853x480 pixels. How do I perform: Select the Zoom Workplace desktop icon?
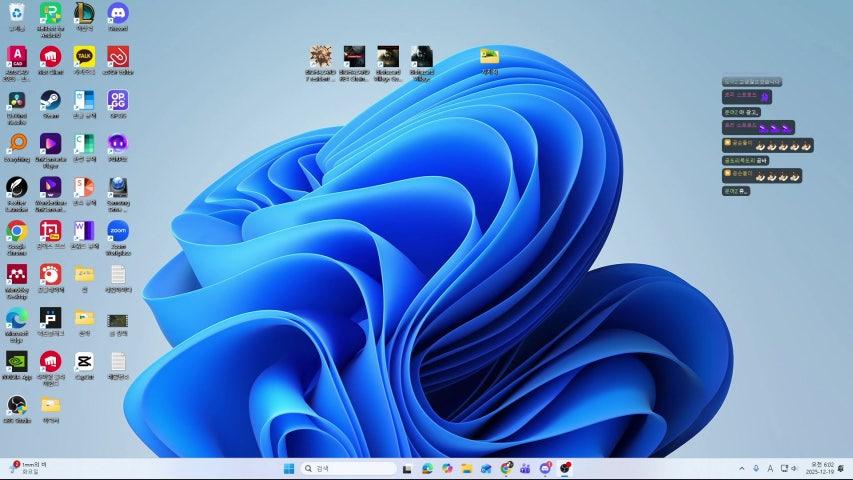pyautogui.click(x=117, y=231)
